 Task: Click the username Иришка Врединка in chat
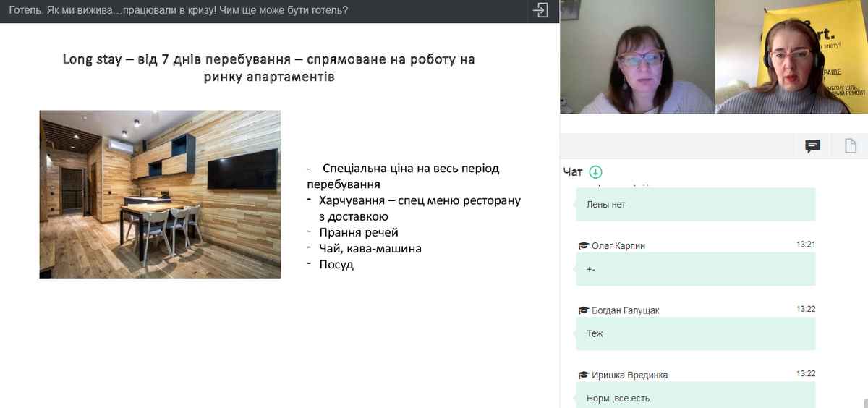click(629, 375)
